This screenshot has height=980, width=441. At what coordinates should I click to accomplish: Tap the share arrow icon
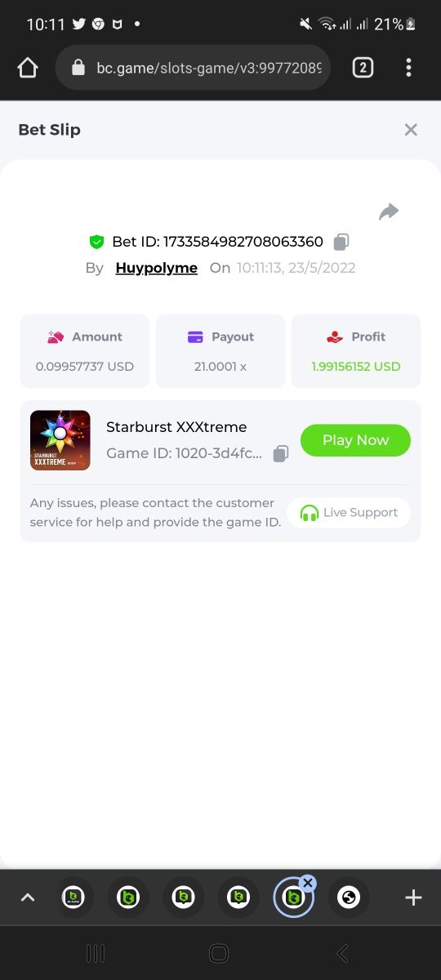pos(389,212)
